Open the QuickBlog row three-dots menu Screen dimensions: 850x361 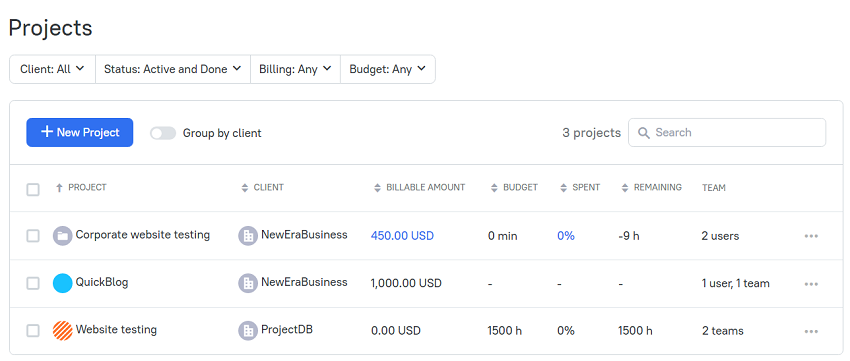coord(811,284)
